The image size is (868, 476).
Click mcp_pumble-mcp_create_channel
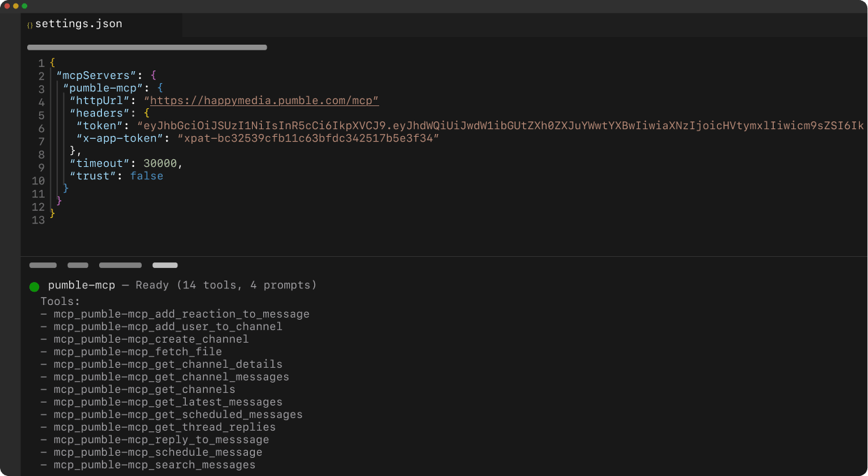point(152,339)
